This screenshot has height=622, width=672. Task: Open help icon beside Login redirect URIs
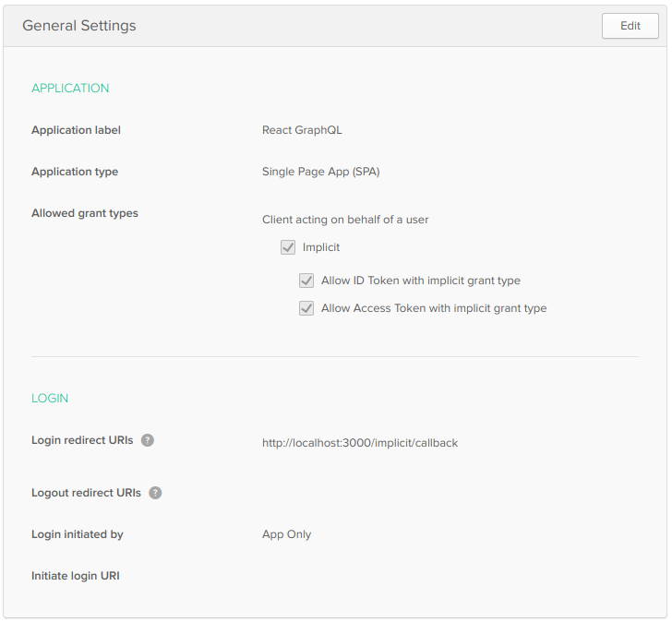coord(148,440)
